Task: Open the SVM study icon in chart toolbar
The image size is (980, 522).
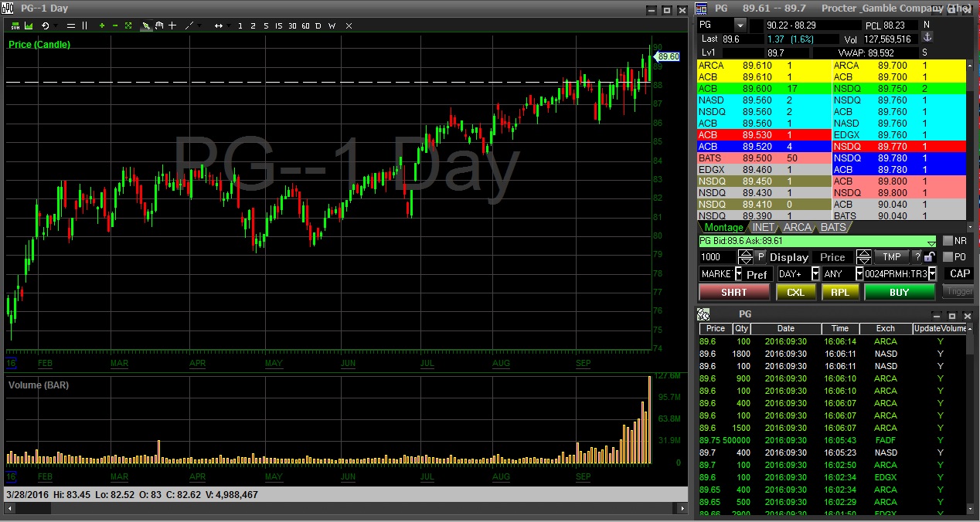Action: (14, 25)
